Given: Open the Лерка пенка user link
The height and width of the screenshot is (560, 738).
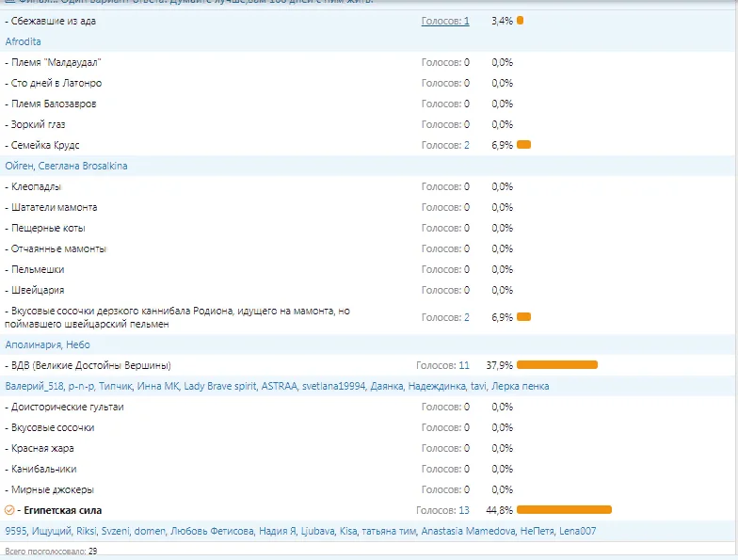Looking at the screenshot, I should (x=520, y=386).
